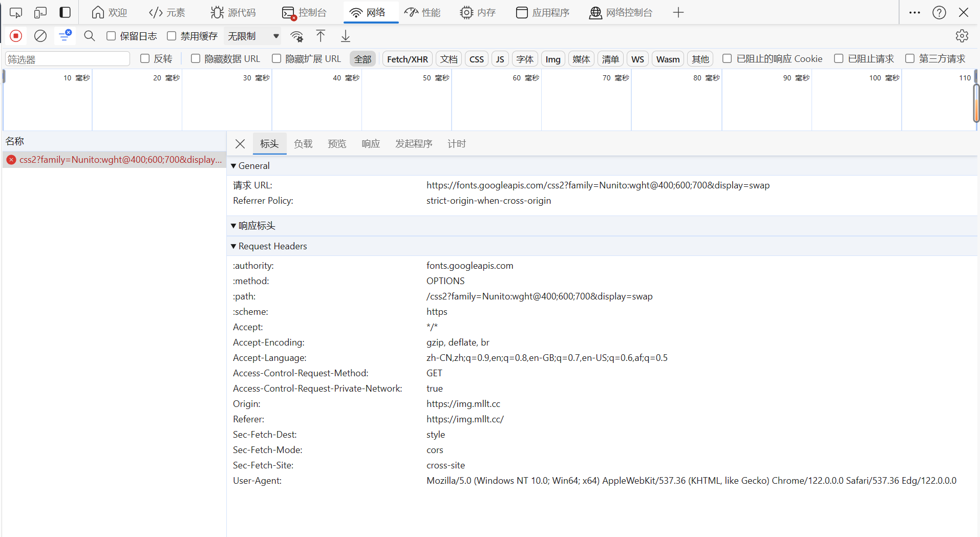
Task: Filter by 媒体 media type
Action: pyautogui.click(x=581, y=59)
